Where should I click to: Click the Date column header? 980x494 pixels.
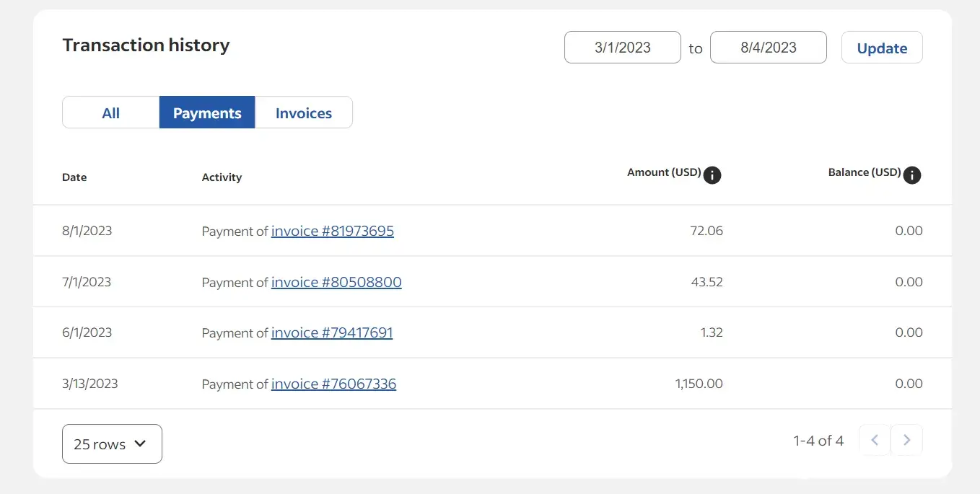[x=74, y=177]
